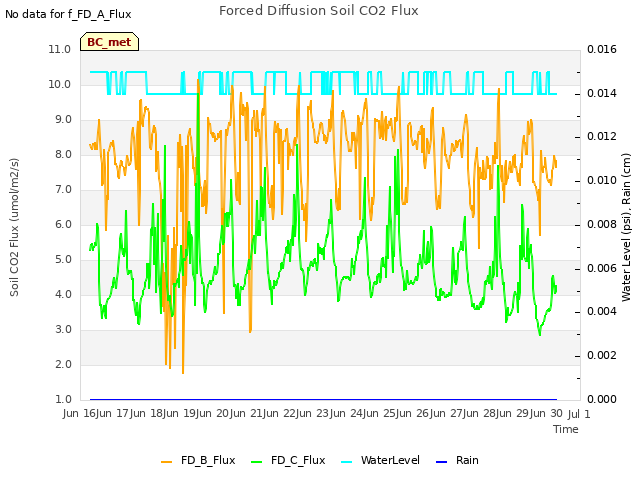This screenshot has height=480, width=640.
Task: Click the 22Jun x-axis tick label
Action: (x=297, y=413)
